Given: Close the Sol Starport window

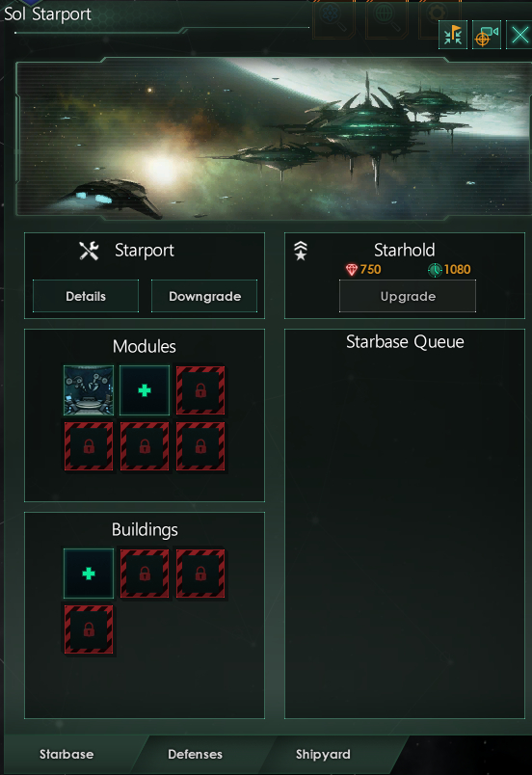Looking at the screenshot, I should pos(519,35).
